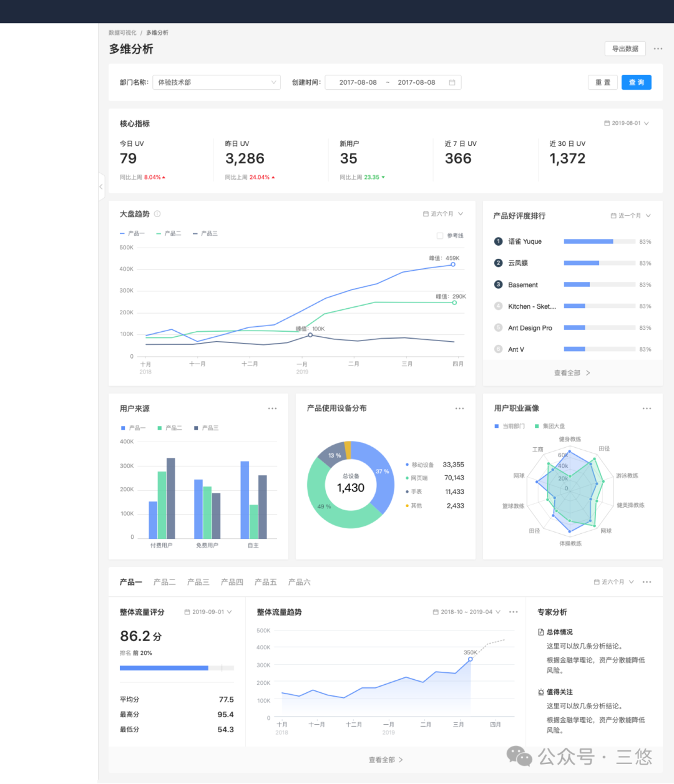Click the document icon beside 总体情况
674x784 pixels.
tap(541, 632)
